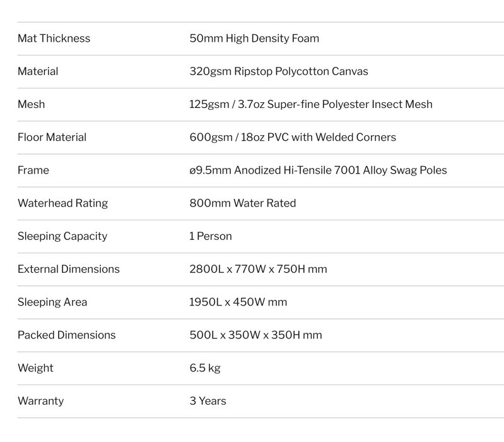Select the 3 Years Warranty value
This screenshot has width=504, height=442.
click(x=208, y=401)
